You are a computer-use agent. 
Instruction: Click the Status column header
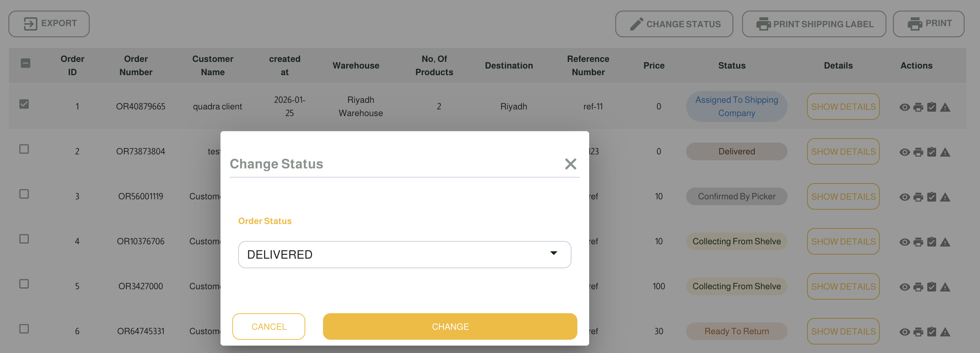pyautogui.click(x=731, y=66)
